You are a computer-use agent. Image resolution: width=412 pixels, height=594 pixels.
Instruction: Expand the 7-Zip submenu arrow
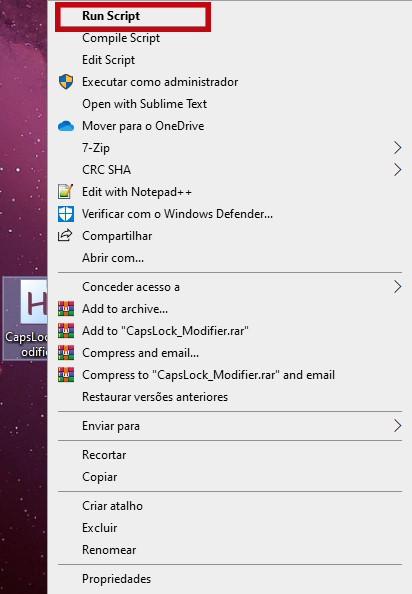pyautogui.click(x=397, y=148)
